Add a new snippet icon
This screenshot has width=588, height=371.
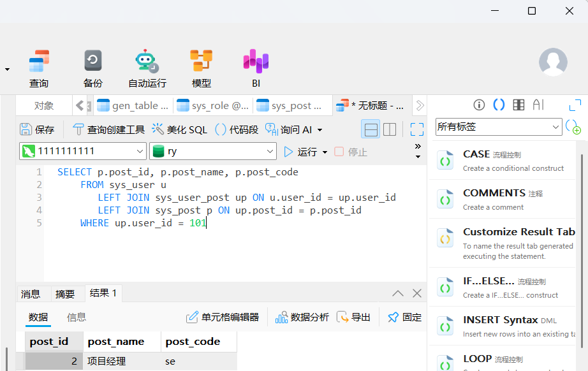point(573,127)
